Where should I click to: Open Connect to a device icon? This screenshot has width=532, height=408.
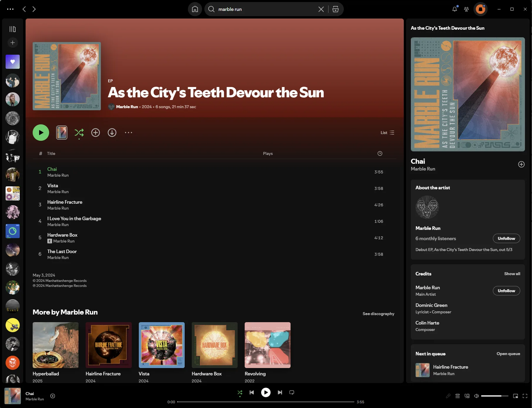click(x=467, y=396)
